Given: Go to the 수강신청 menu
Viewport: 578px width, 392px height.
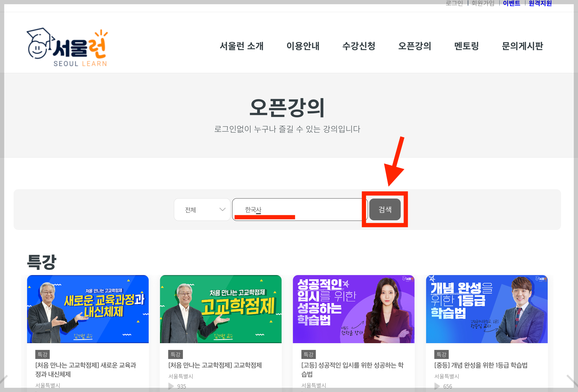Looking at the screenshot, I should pos(359,46).
